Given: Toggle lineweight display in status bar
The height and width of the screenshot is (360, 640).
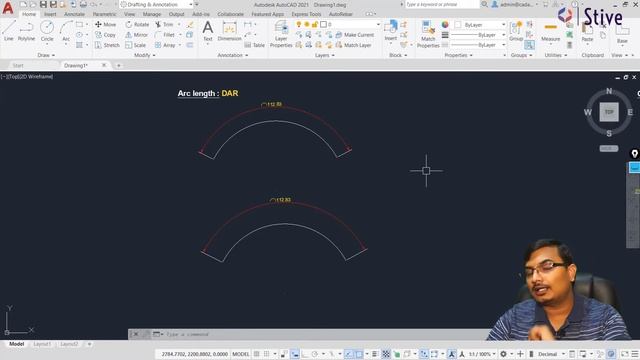Looking at the screenshot, I should [x=374, y=354].
